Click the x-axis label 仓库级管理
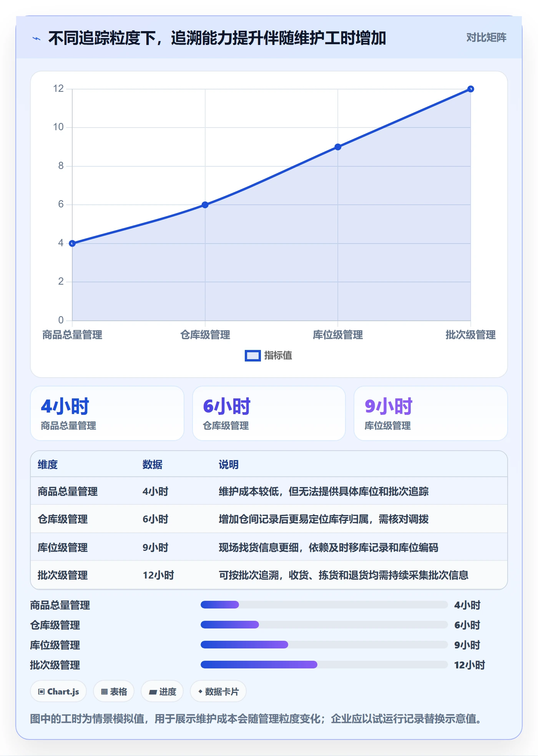The width and height of the screenshot is (538, 756). pos(205,335)
